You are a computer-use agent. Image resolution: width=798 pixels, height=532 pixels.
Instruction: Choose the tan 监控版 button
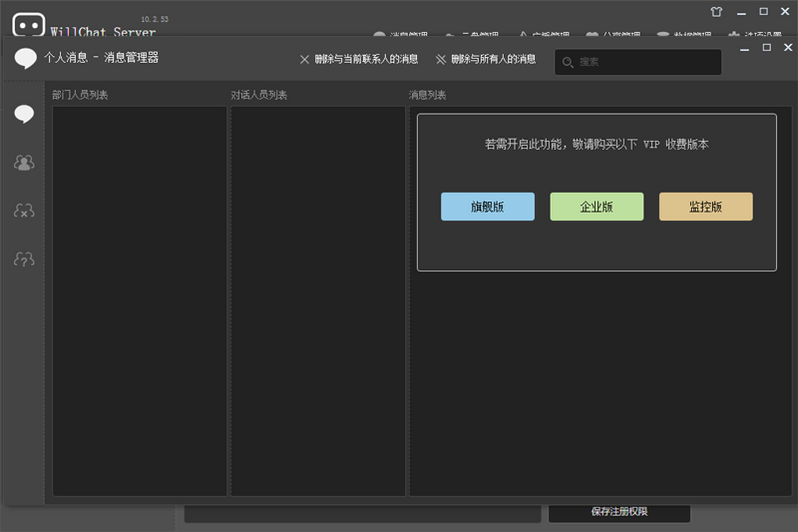click(706, 207)
